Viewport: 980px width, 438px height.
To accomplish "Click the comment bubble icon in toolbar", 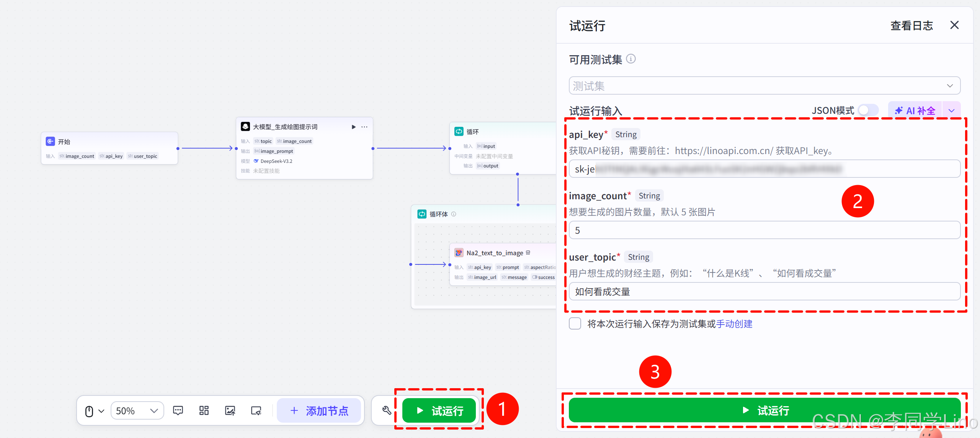I will [x=178, y=410].
